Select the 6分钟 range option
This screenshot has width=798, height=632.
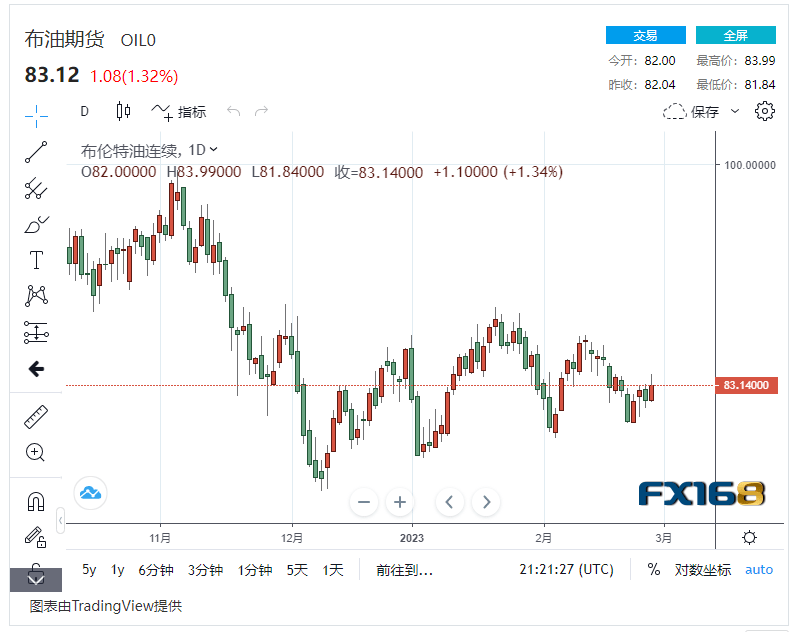(x=155, y=570)
